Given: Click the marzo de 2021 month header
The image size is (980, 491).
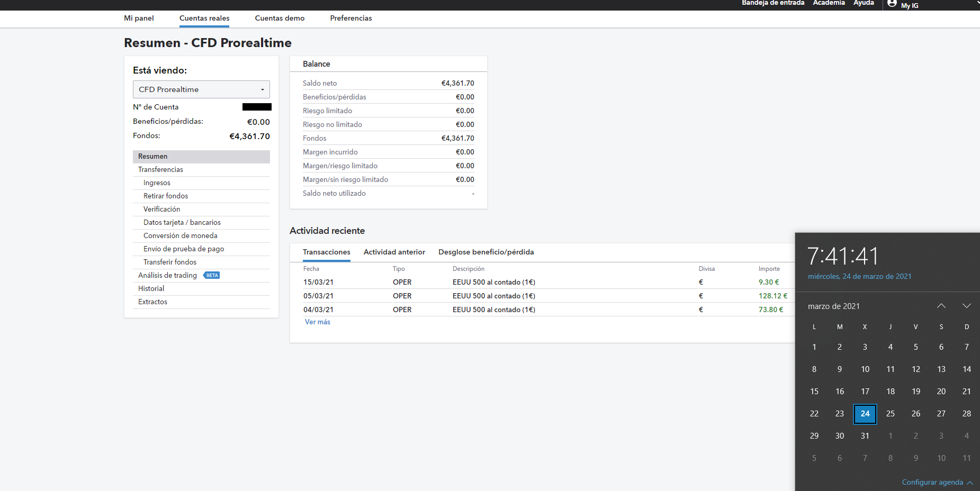Looking at the screenshot, I should click(833, 306).
